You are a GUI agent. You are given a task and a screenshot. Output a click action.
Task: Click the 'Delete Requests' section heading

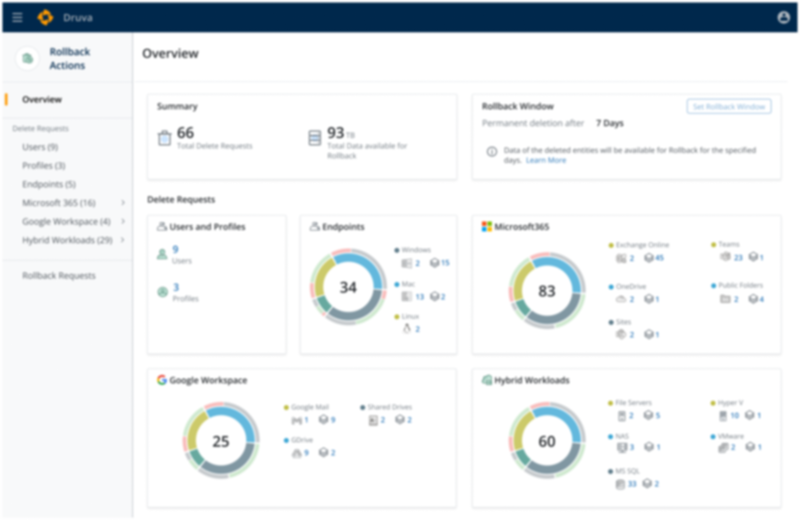tap(181, 200)
